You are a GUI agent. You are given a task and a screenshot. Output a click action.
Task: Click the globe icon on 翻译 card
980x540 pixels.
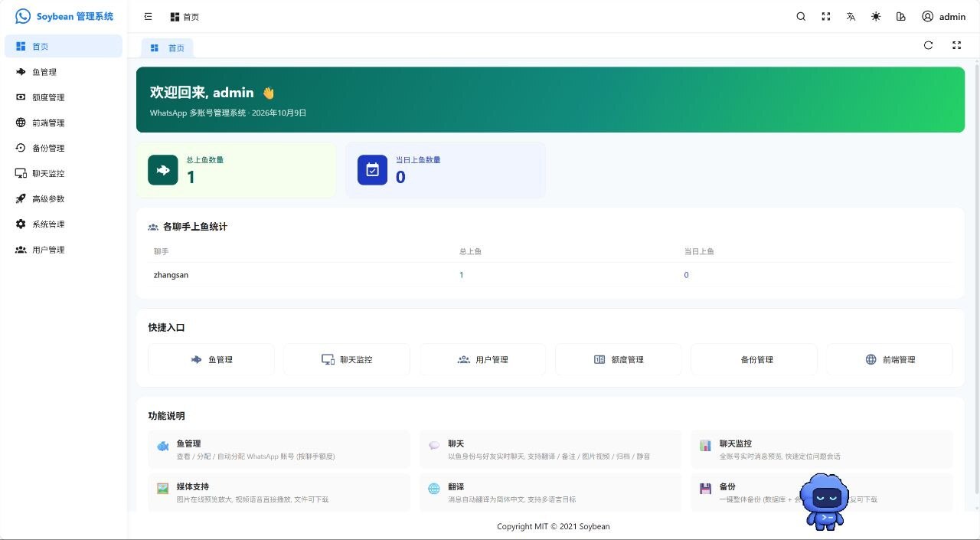(x=434, y=488)
